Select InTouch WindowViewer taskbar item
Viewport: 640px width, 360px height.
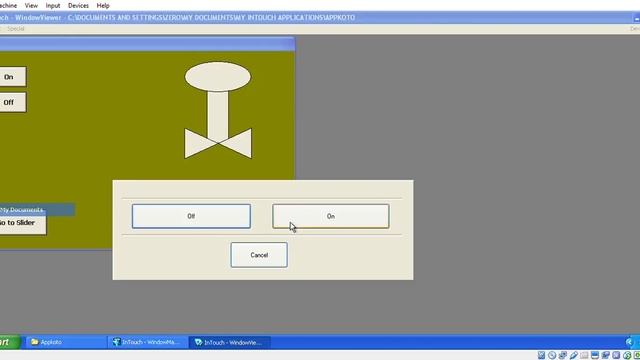(229, 342)
